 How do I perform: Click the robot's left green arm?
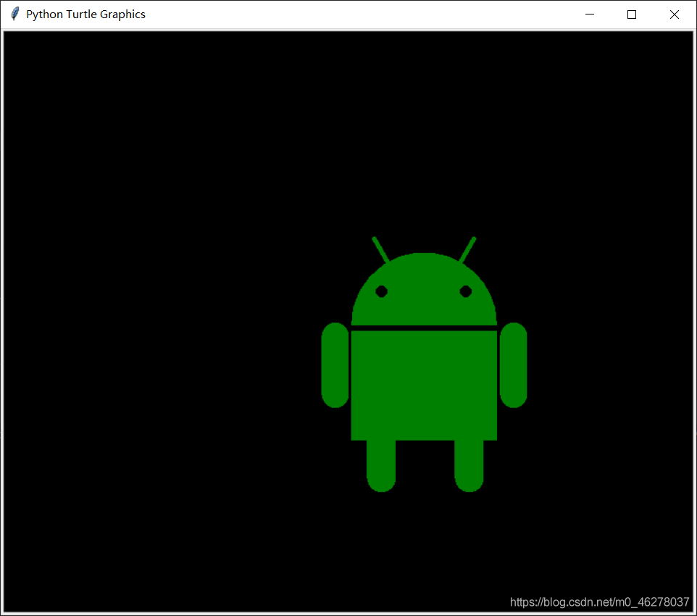pyautogui.click(x=335, y=365)
